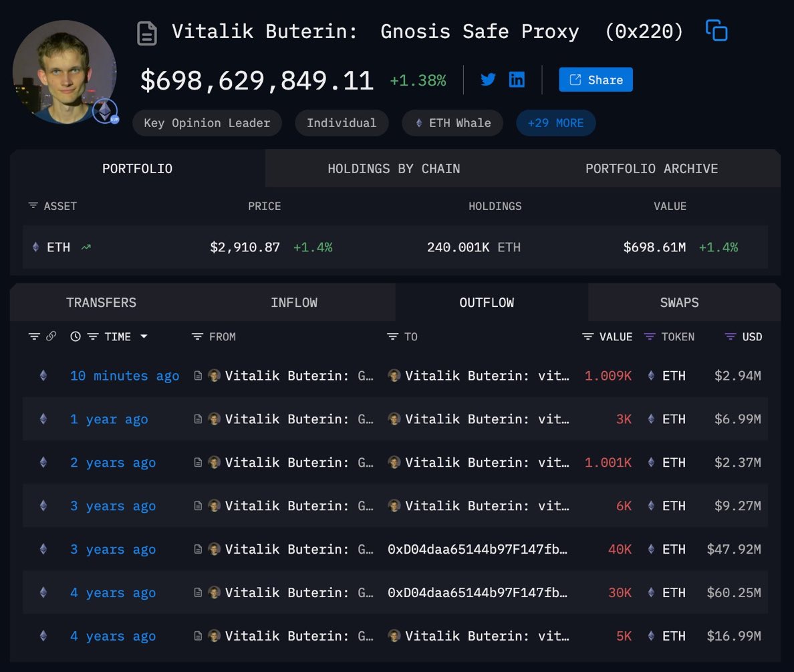Screen dimensions: 794x672
Task: Open the sender Vitalik Buterin: G… in 10 minutes ago row
Action: point(299,376)
